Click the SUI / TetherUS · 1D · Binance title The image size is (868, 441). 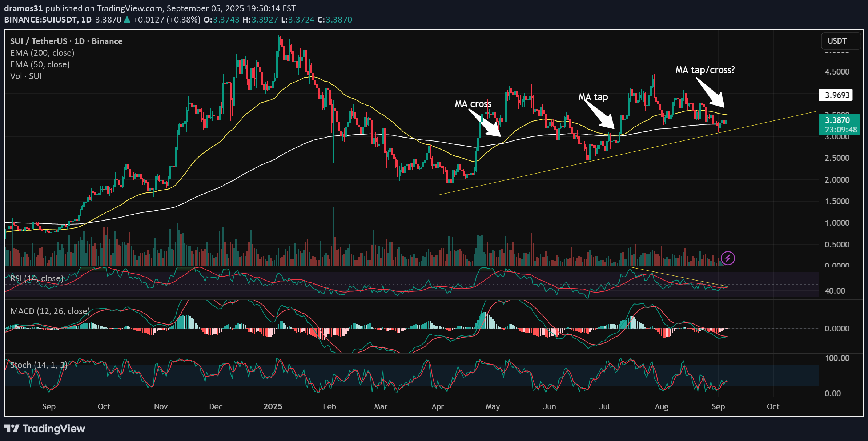(x=67, y=41)
